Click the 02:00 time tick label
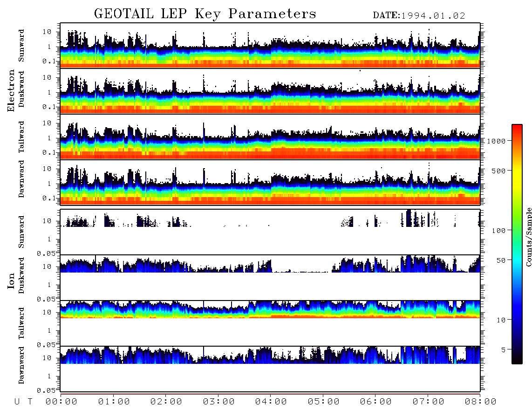The image size is (532, 410). pyautogui.click(x=166, y=402)
